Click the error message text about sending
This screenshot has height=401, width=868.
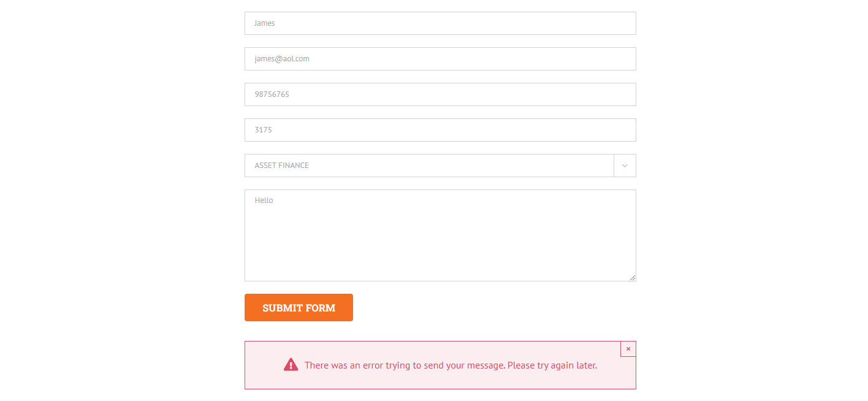click(x=451, y=365)
